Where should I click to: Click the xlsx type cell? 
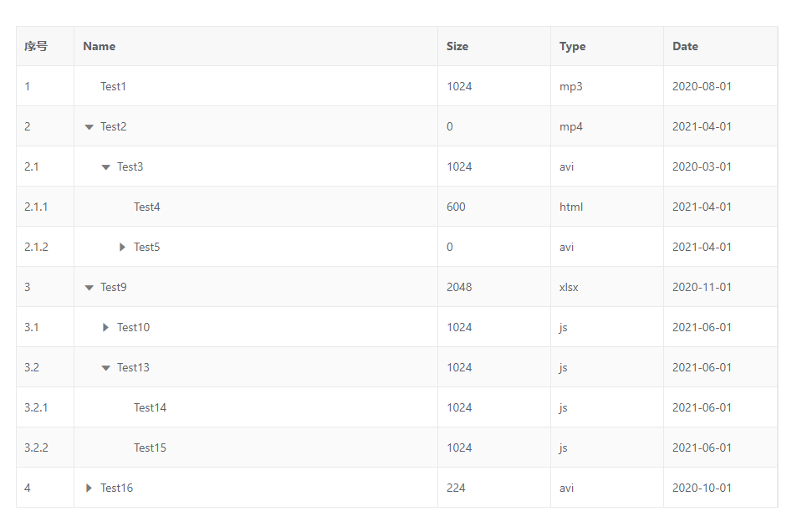[569, 287]
